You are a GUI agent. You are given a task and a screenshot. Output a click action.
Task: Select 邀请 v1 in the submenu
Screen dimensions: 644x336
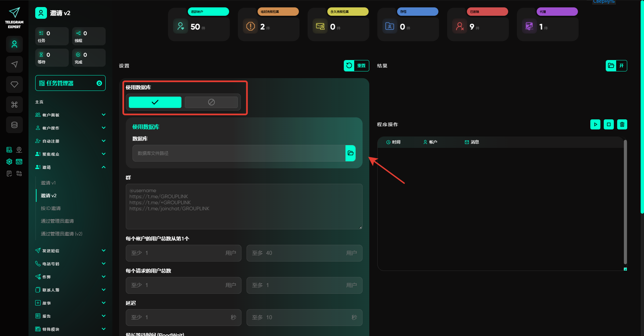click(x=48, y=183)
